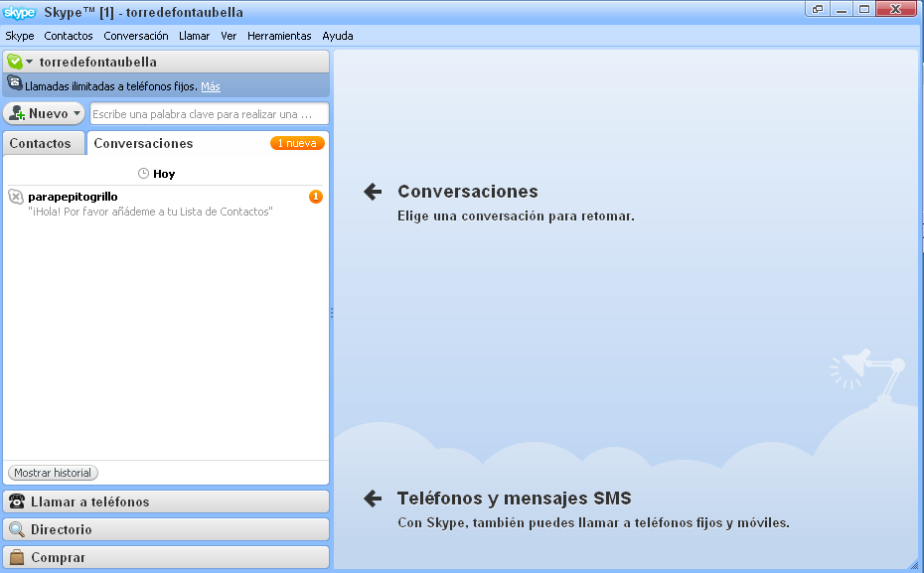Click the shopping bag icon in Comprar
924x573 pixels.
(x=17, y=557)
